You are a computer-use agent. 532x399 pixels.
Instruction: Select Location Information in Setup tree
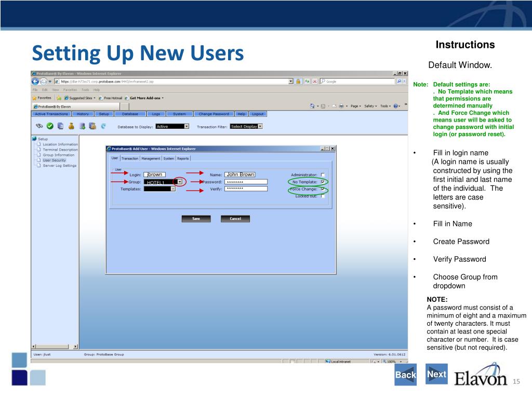tap(60, 144)
